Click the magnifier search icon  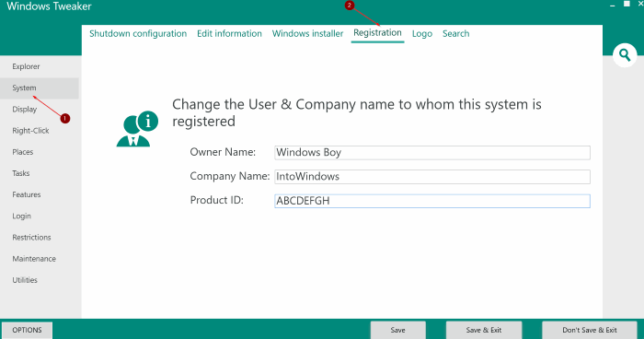(625, 54)
